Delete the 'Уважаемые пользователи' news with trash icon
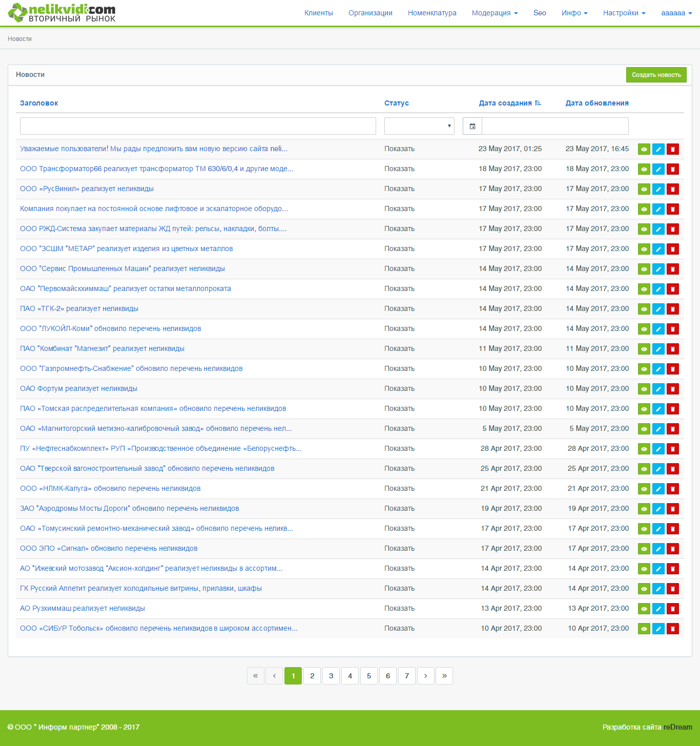Image resolution: width=700 pixels, height=746 pixels. (x=673, y=149)
